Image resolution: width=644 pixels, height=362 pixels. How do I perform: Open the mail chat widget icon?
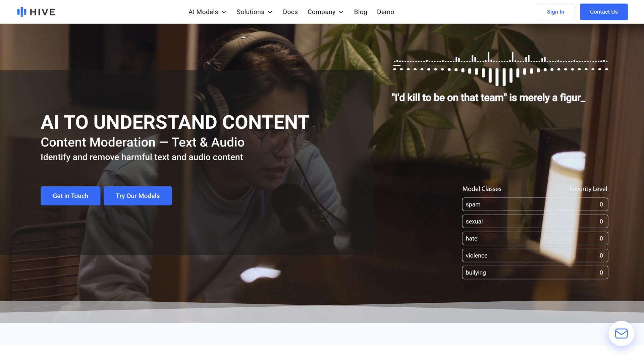pos(621,334)
